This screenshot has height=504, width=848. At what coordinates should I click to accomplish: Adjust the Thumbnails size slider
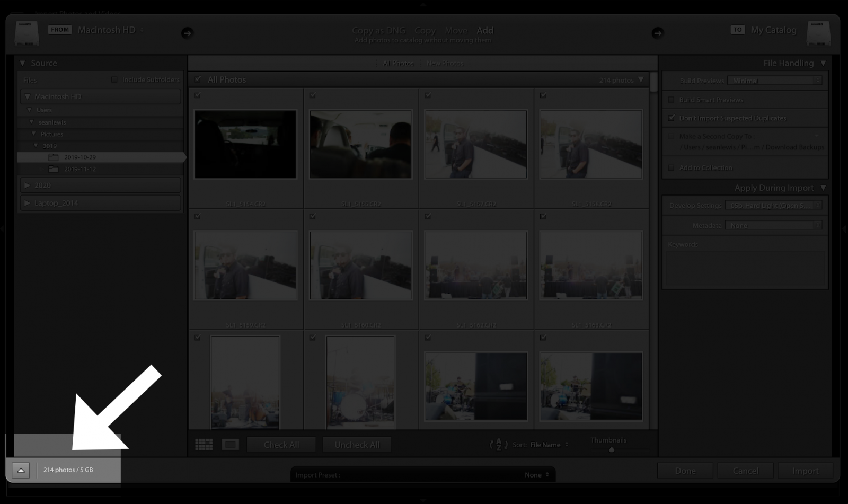(x=611, y=449)
